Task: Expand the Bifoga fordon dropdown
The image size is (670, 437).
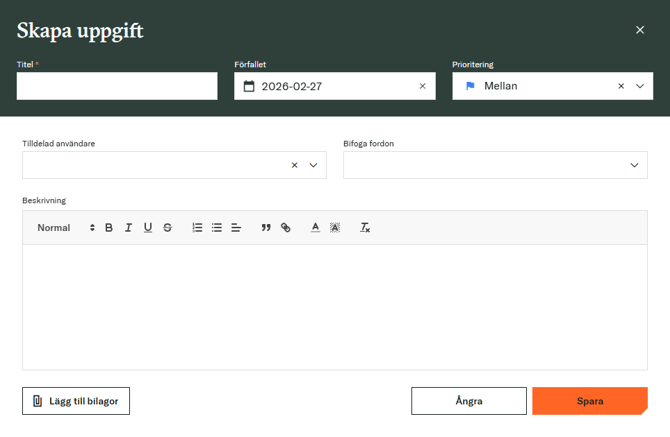Action: pyautogui.click(x=634, y=165)
